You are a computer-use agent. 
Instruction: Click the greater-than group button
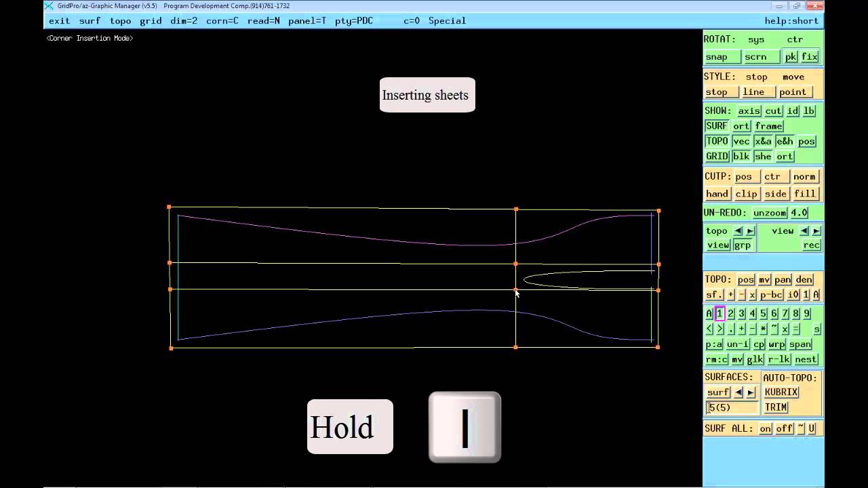click(x=720, y=329)
